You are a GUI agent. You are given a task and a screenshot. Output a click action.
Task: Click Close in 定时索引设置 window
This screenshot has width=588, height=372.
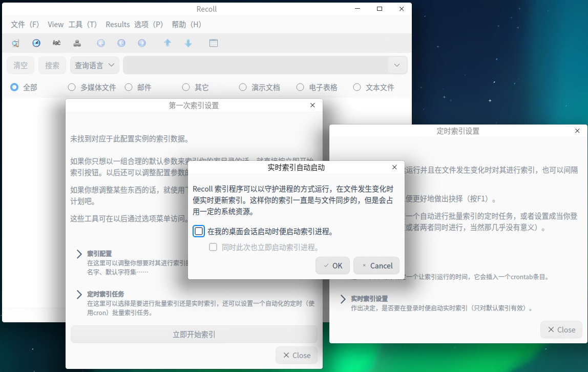coord(561,329)
